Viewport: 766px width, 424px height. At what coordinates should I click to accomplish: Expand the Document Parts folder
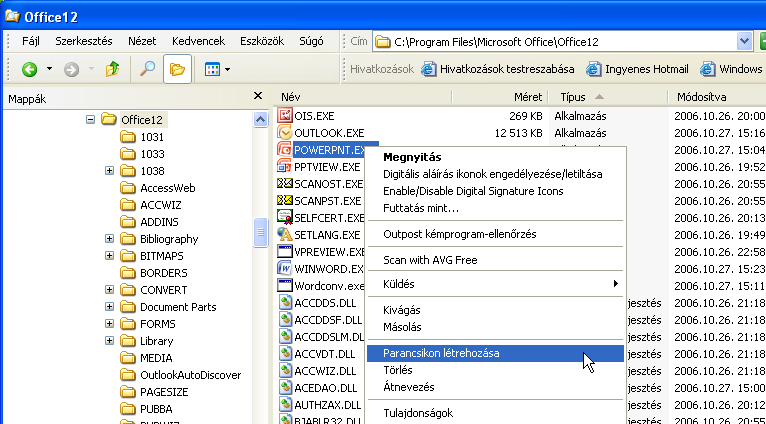[x=109, y=307]
